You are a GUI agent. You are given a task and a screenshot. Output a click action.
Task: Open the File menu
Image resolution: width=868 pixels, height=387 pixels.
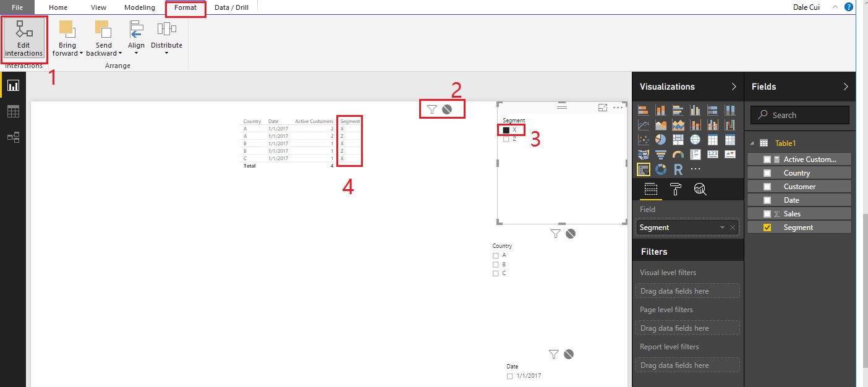point(17,7)
